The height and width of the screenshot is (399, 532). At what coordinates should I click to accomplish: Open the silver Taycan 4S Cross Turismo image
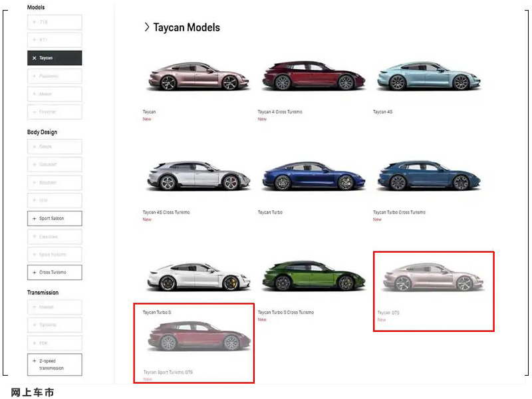(199, 176)
